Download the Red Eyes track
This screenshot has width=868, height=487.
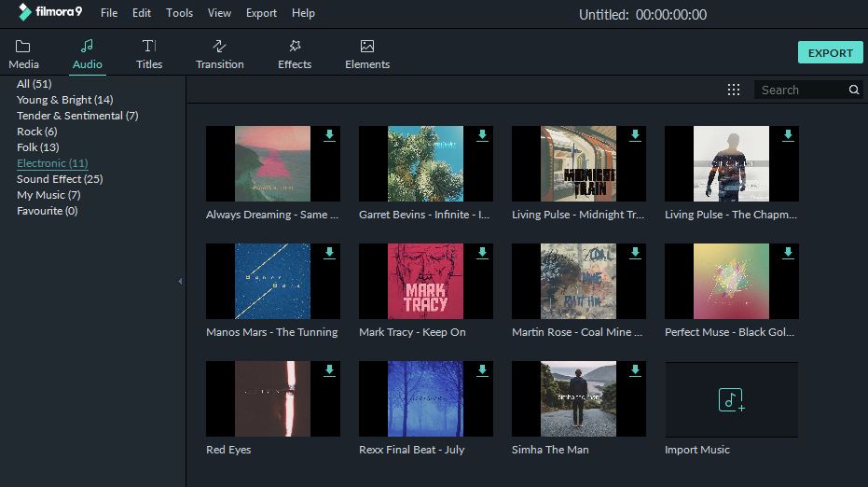pos(329,370)
